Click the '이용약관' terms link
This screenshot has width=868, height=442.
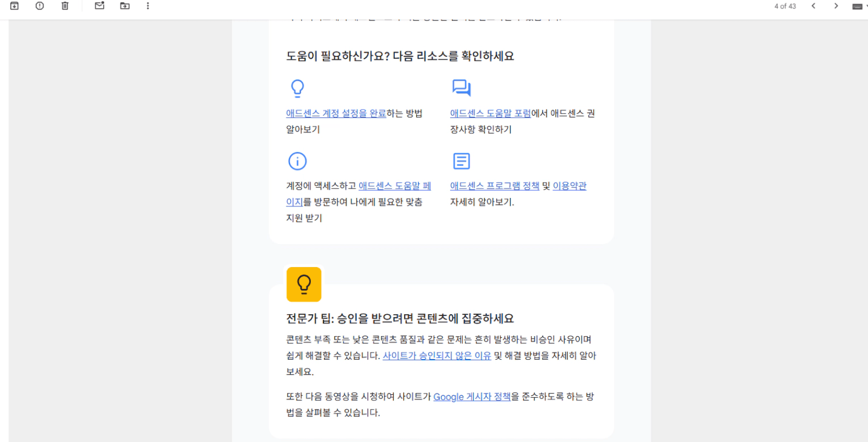[x=569, y=186]
